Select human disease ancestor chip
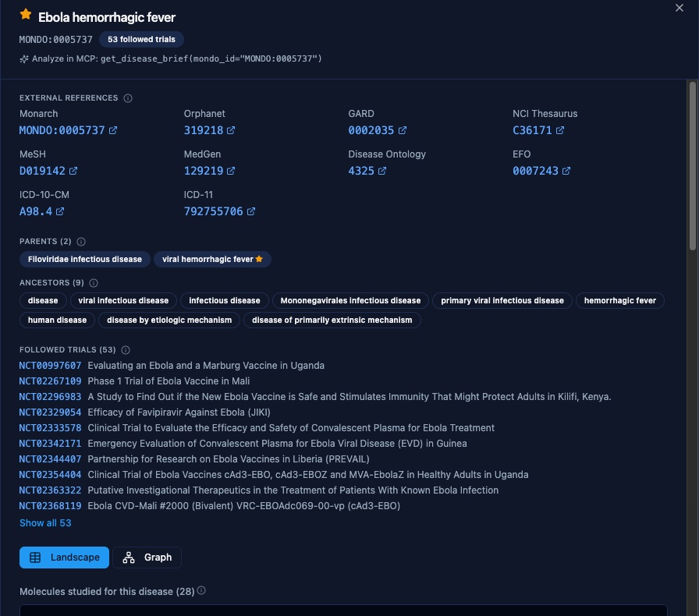This screenshot has height=616, width=699. tap(57, 320)
